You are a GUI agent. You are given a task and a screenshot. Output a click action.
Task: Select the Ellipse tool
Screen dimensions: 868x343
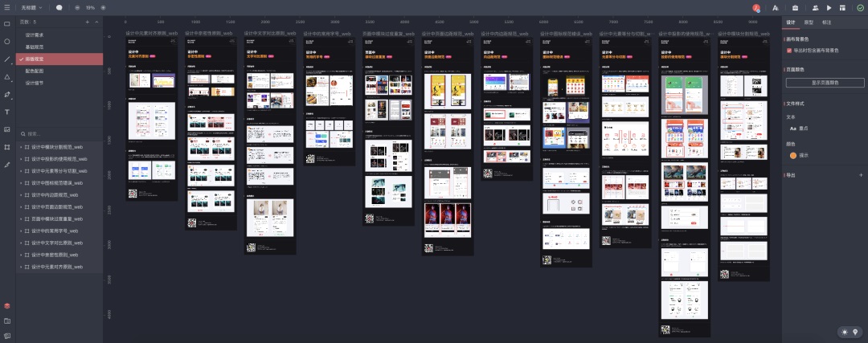(x=7, y=42)
